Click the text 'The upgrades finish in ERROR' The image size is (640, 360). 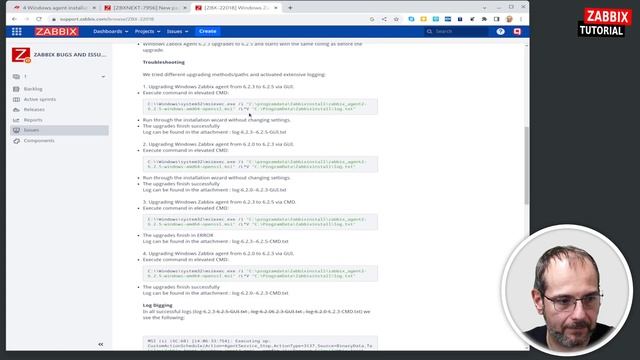coord(178,235)
